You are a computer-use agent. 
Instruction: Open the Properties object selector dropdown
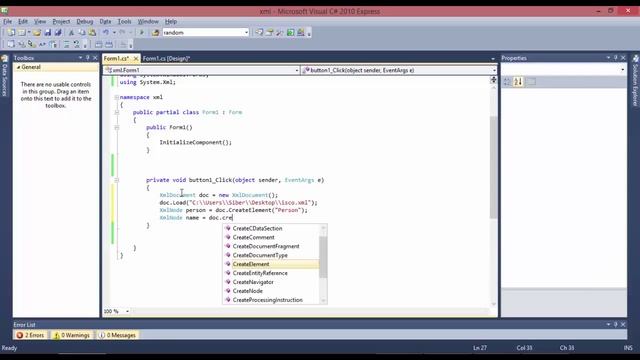click(622, 70)
